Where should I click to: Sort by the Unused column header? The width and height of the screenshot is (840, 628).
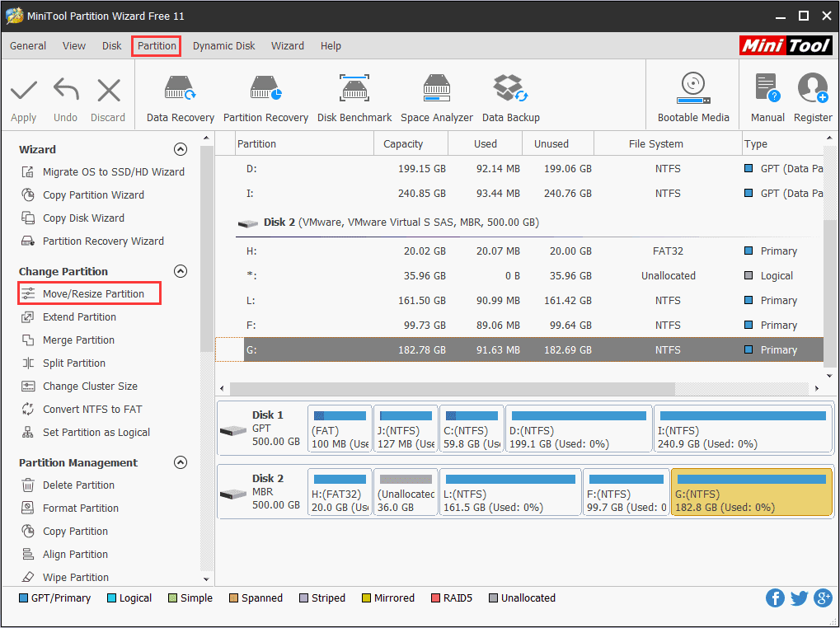(x=558, y=144)
